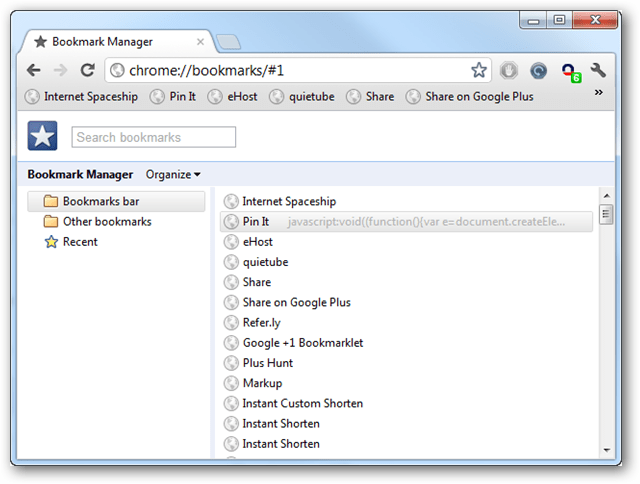640x484 pixels.
Task: Click quietube in the bookmarks toolbar
Action: point(302,97)
